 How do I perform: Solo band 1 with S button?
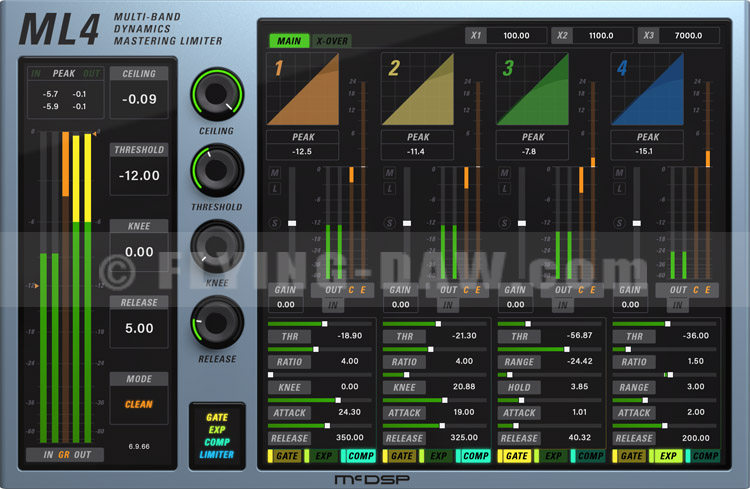click(275, 223)
